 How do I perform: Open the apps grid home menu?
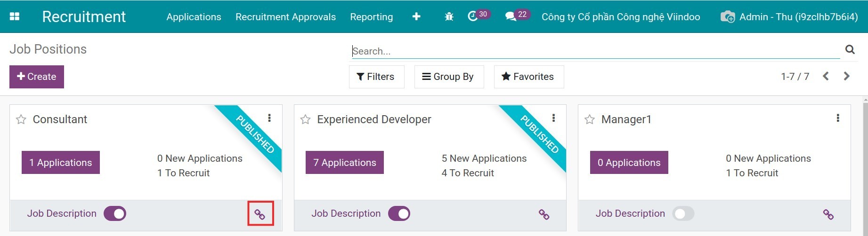15,16
